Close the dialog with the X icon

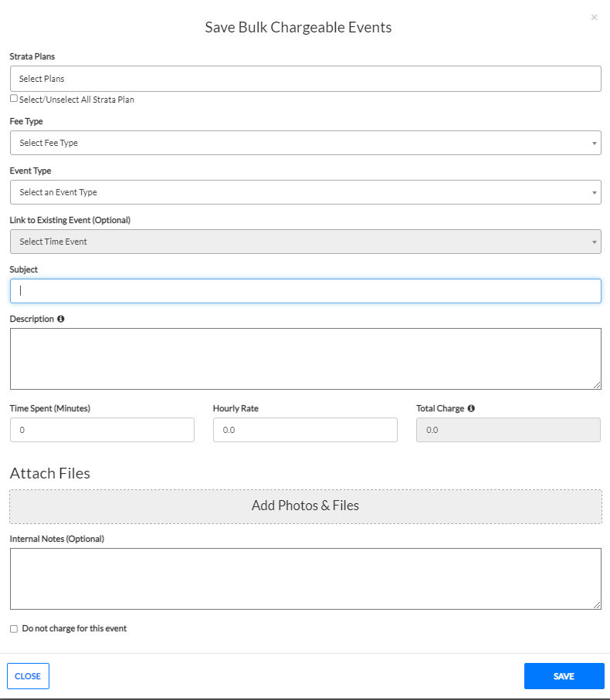click(594, 17)
